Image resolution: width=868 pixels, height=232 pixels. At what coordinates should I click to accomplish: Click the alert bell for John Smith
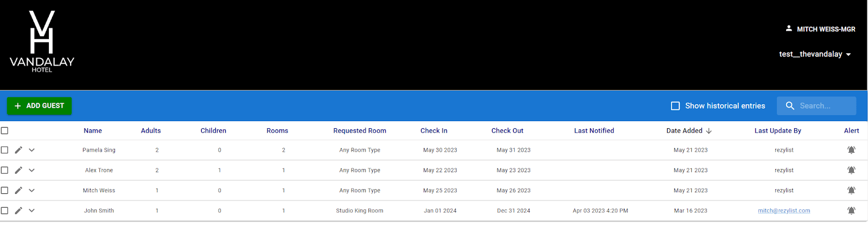[851, 210]
